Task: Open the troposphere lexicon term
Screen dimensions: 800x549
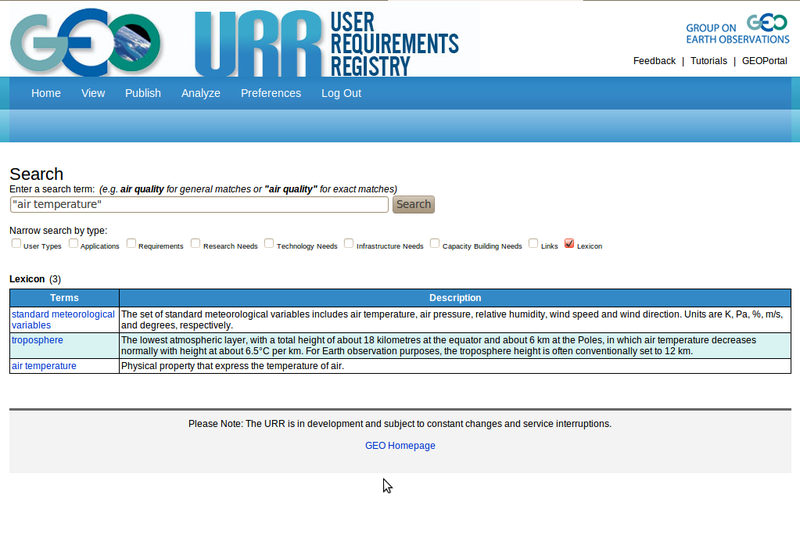Action: (37, 340)
